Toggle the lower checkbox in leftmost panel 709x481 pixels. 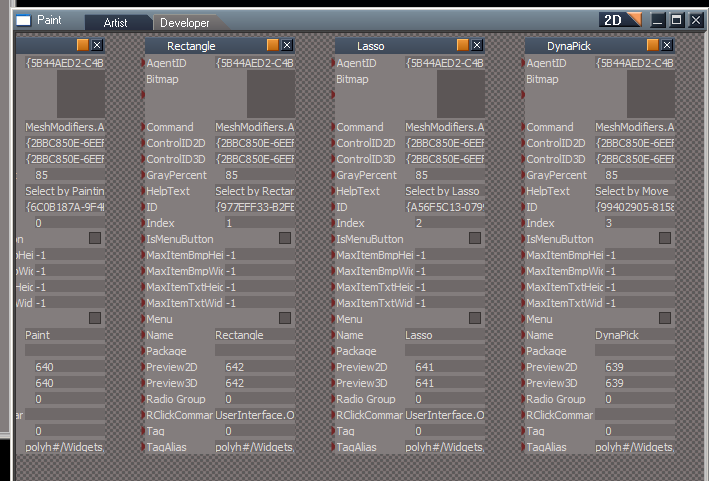click(95, 318)
